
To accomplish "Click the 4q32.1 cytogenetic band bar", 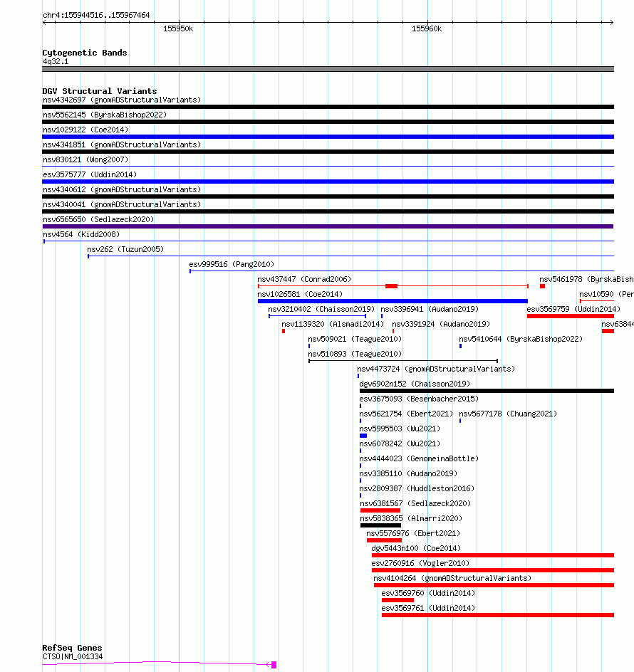I will 328,69.
